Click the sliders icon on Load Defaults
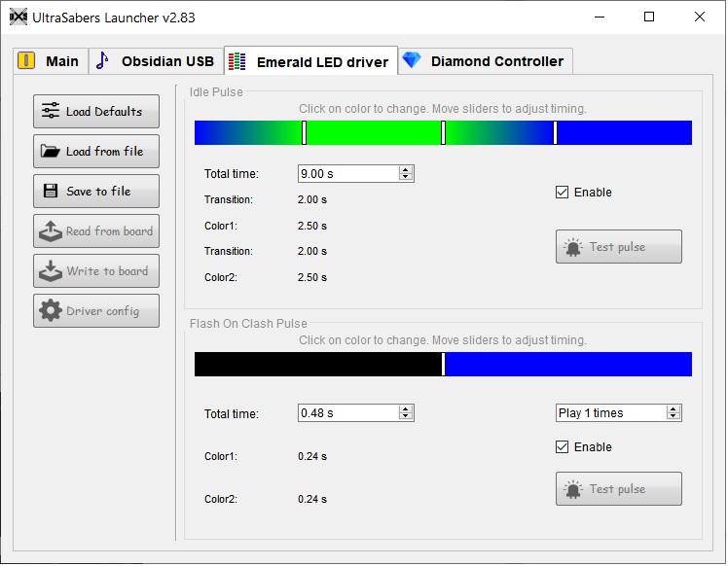 pyautogui.click(x=51, y=112)
